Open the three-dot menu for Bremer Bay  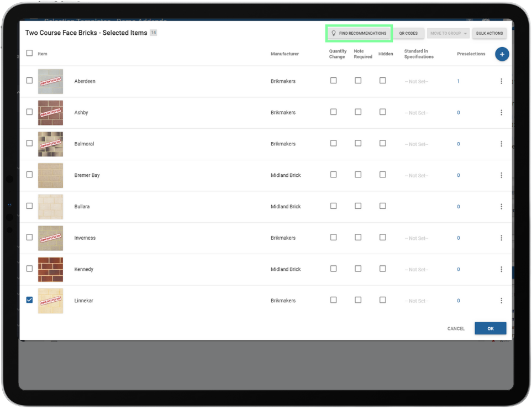pos(501,175)
